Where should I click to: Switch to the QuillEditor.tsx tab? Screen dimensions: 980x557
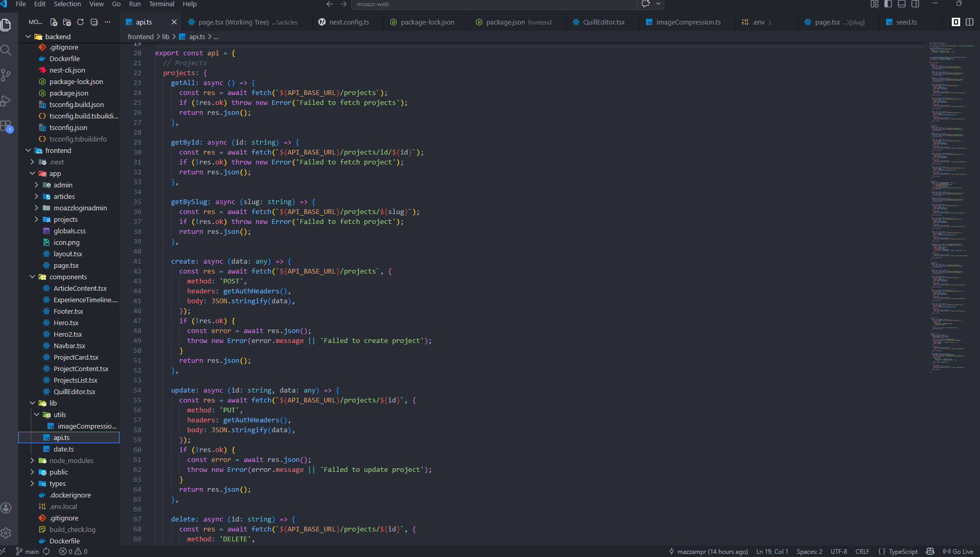[603, 22]
